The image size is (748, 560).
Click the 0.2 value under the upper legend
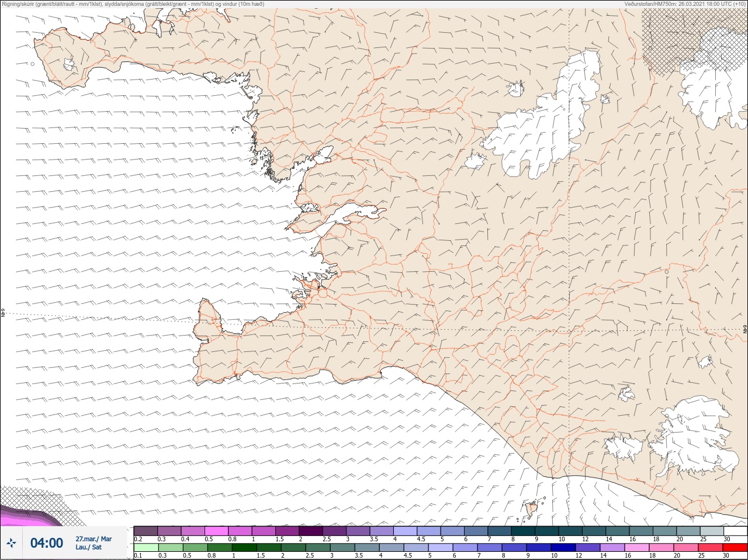click(x=138, y=539)
